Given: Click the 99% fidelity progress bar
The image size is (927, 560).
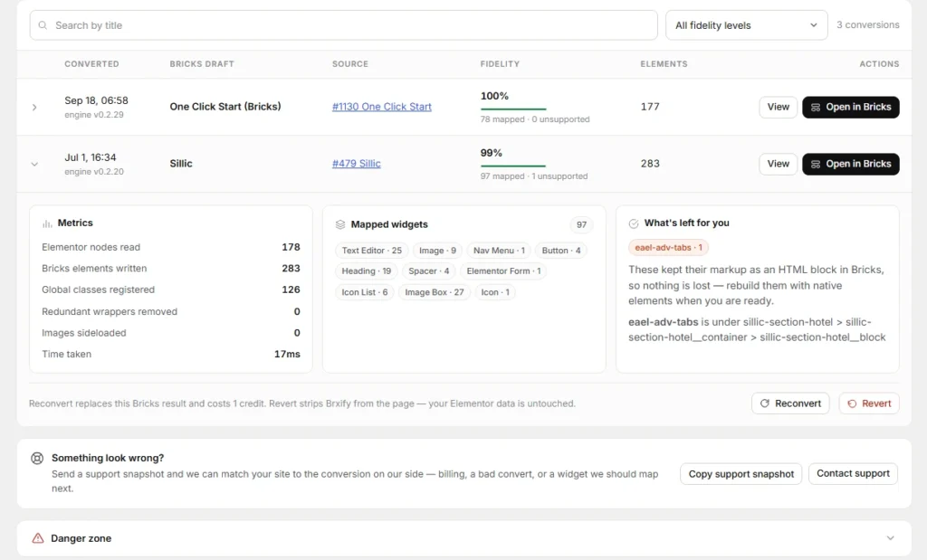Looking at the screenshot, I should pyautogui.click(x=513, y=166).
